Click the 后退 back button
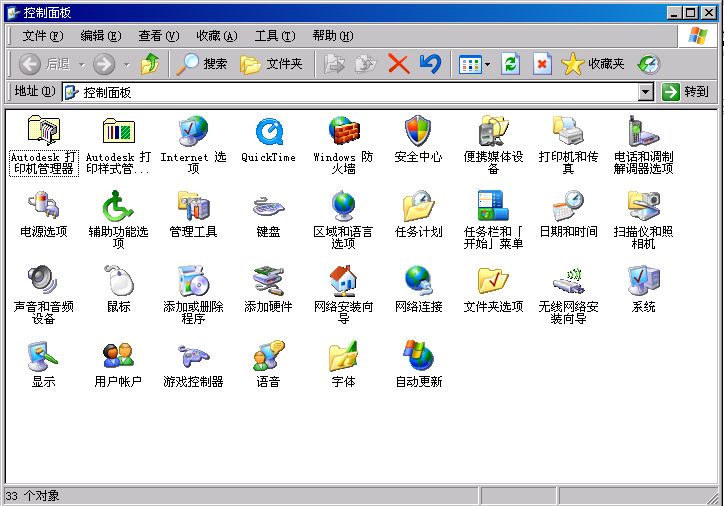The height and width of the screenshot is (506, 724). 45,64
